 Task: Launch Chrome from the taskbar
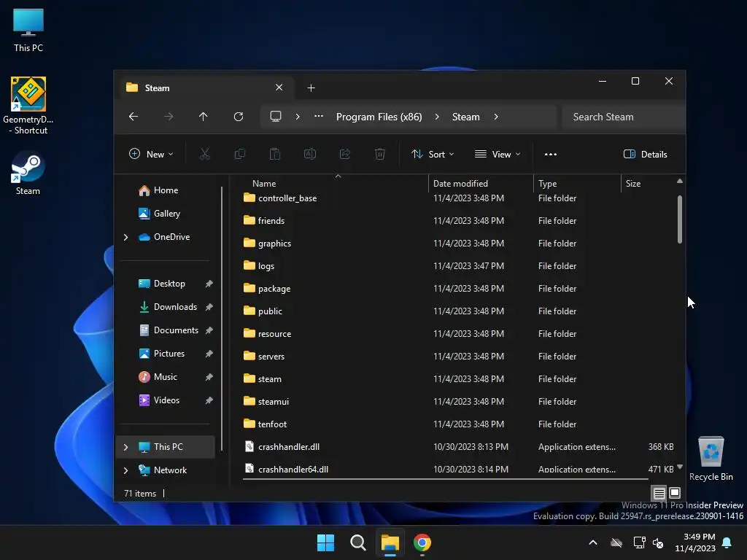[x=422, y=542]
